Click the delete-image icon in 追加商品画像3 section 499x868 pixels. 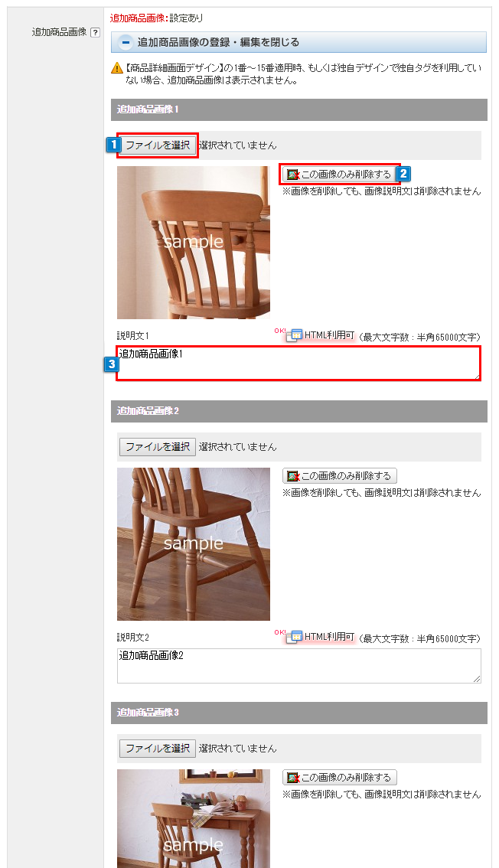click(x=293, y=778)
